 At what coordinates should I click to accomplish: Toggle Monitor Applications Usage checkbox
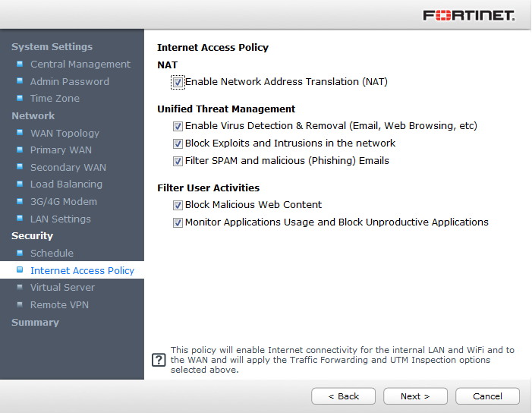tap(178, 222)
